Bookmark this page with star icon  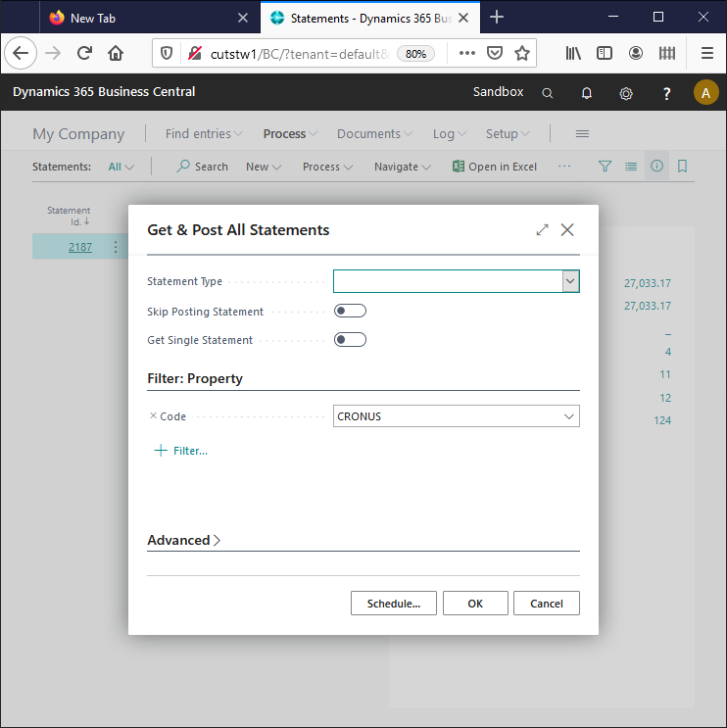(x=522, y=53)
